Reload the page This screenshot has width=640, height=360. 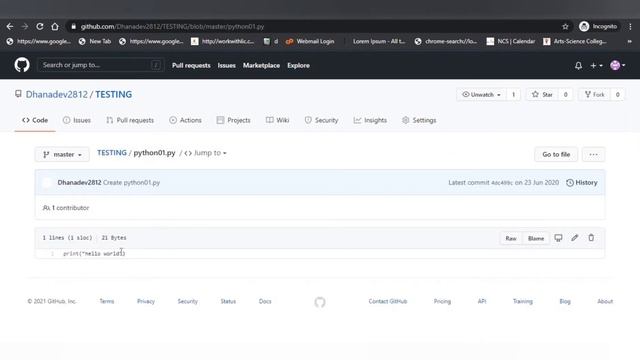tap(40, 27)
